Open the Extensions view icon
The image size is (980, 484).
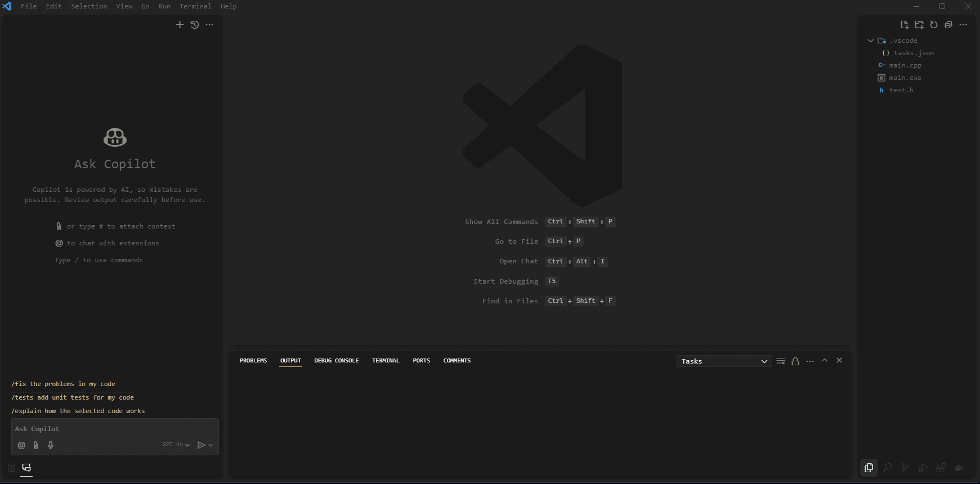point(941,468)
